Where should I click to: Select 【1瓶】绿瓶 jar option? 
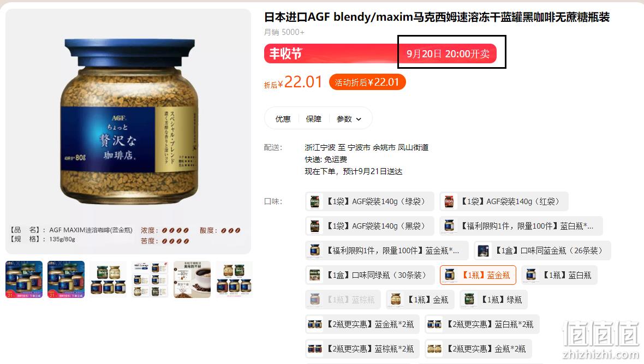tap(493, 300)
